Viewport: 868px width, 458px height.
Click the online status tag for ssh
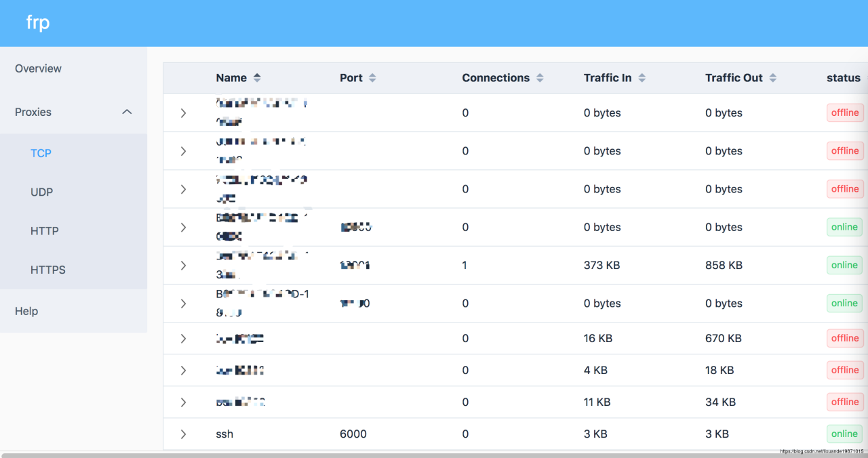tap(844, 434)
